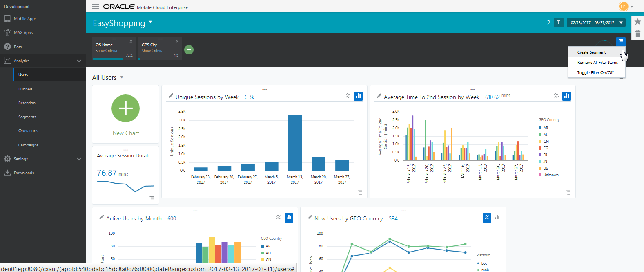Open MAX Apps in the sidebar
644x272 pixels.
point(24,32)
